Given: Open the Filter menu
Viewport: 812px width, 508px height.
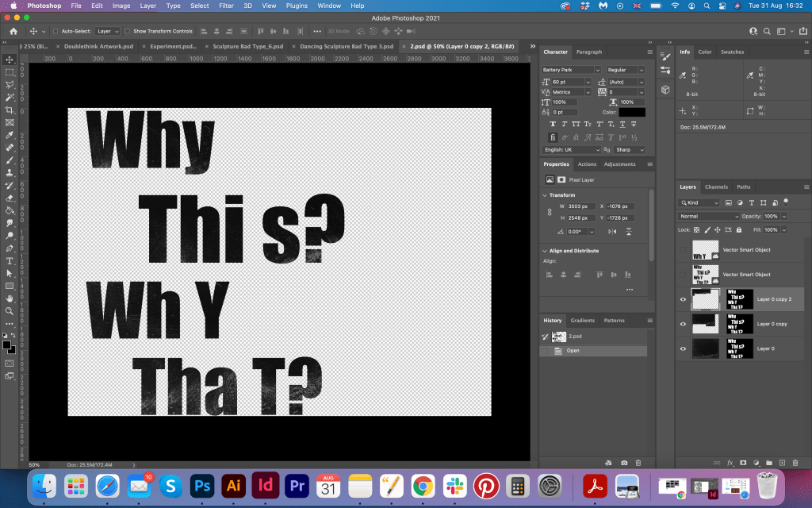Looking at the screenshot, I should click(226, 6).
